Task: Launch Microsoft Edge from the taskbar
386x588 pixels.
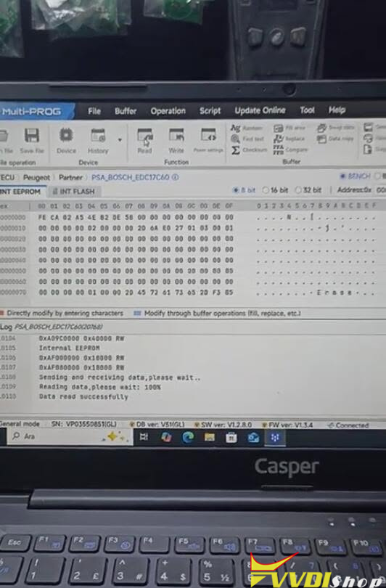Action: point(188,437)
